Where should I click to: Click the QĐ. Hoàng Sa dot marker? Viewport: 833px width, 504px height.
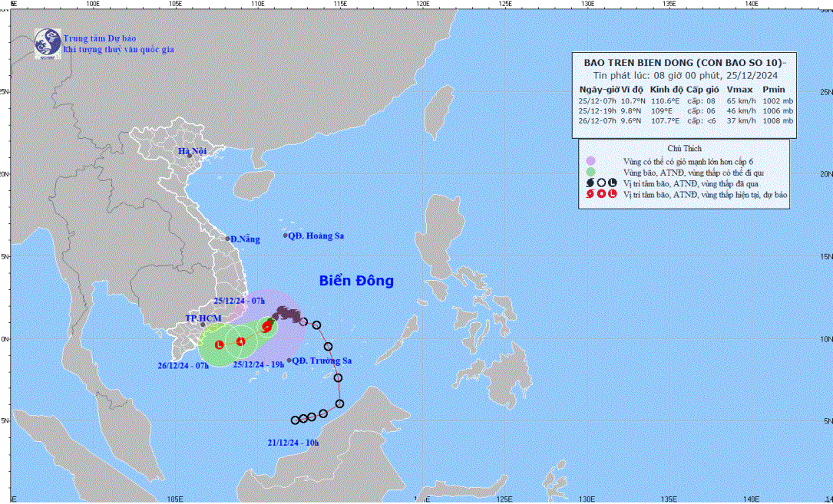pos(285,236)
